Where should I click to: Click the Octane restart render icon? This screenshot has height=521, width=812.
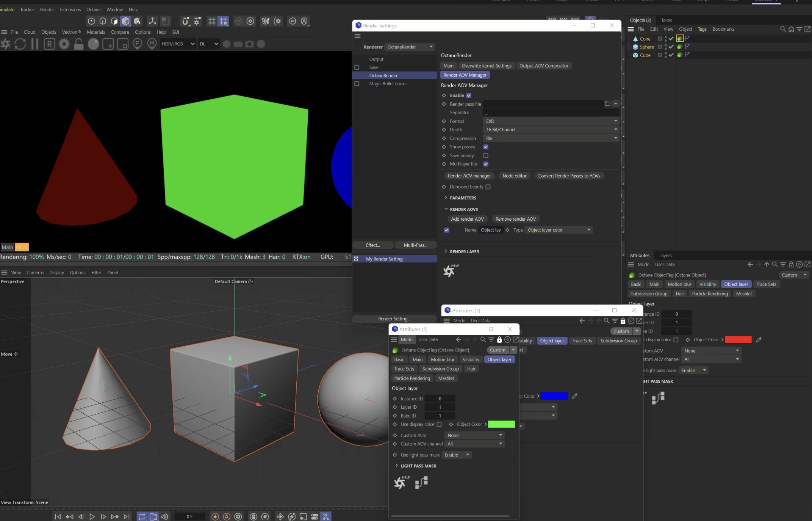point(20,44)
